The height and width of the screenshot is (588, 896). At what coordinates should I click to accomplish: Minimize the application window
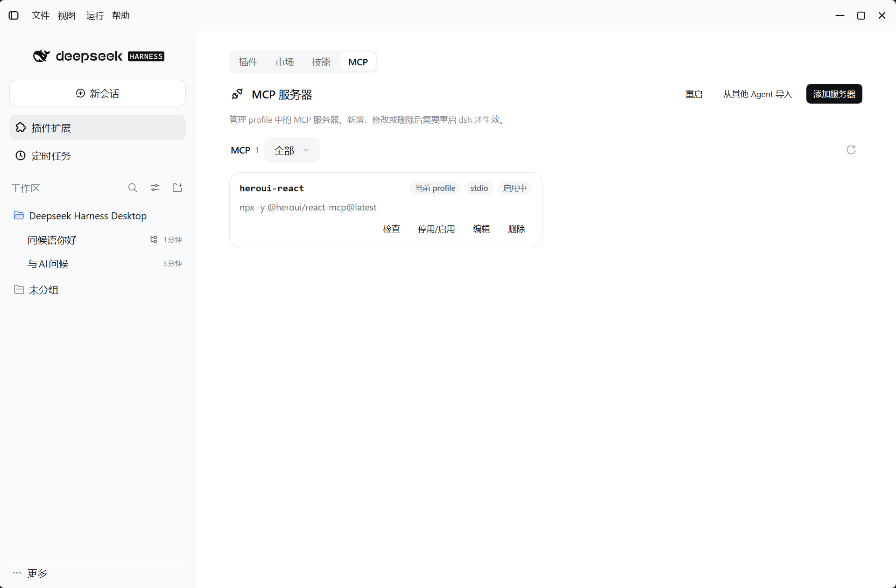(840, 15)
